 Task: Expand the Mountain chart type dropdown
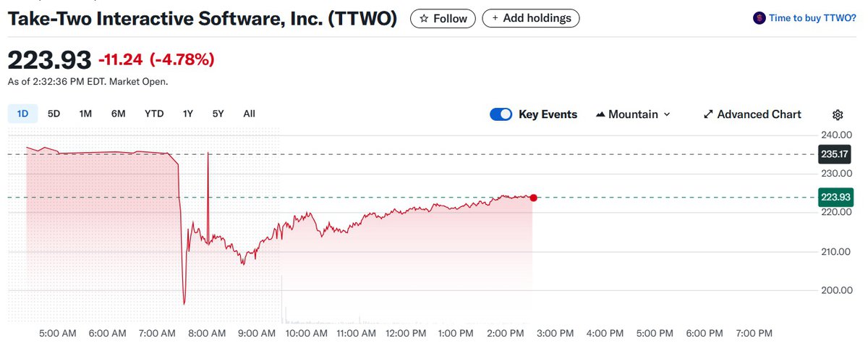pos(666,114)
